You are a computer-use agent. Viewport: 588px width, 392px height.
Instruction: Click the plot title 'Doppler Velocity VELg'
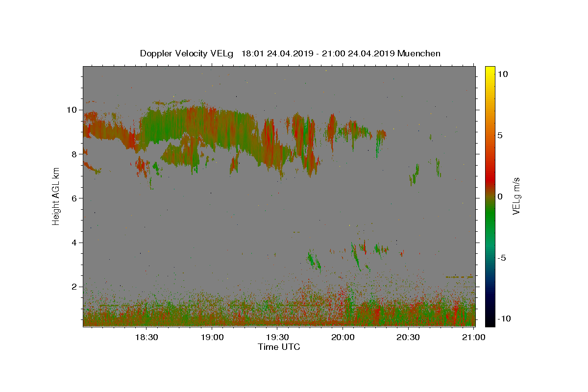[187, 53]
